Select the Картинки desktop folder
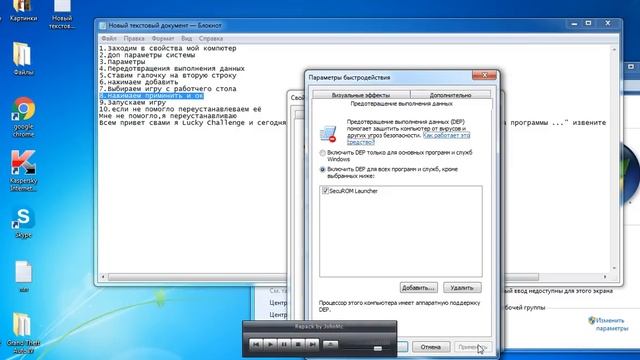This screenshot has width=640, height=360. (x=23, y=11)
